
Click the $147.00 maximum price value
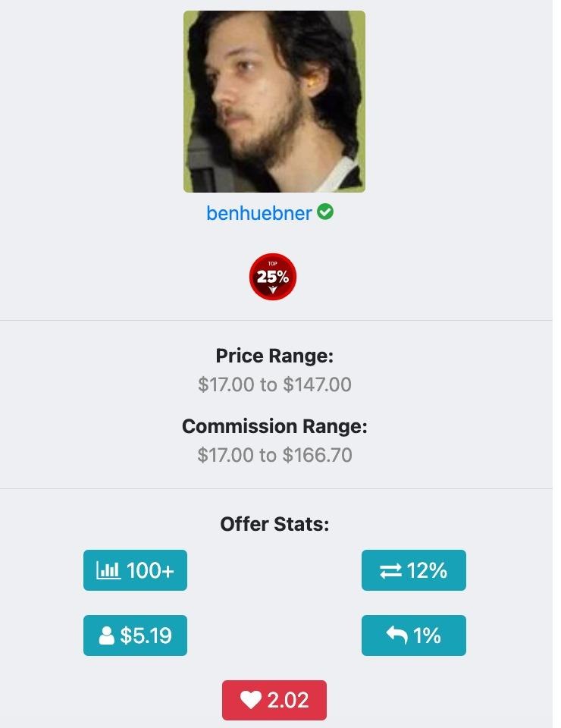tap(317, 384)
